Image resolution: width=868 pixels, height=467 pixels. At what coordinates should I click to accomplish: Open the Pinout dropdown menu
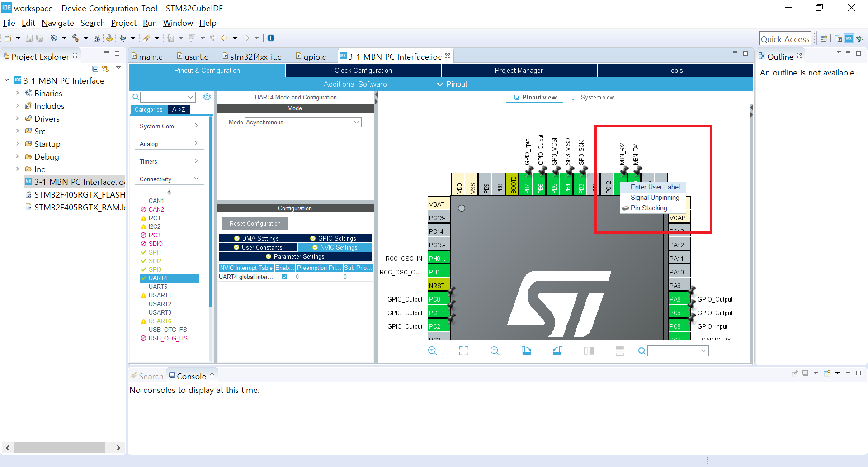452,84
